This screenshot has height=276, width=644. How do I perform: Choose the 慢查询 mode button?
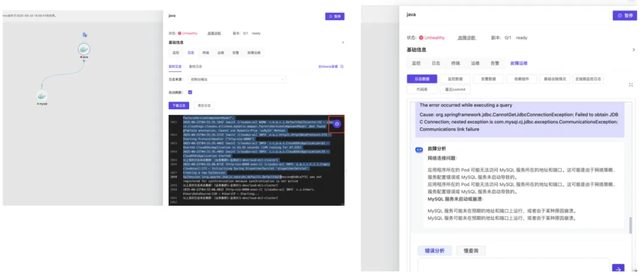pos(470,250)
